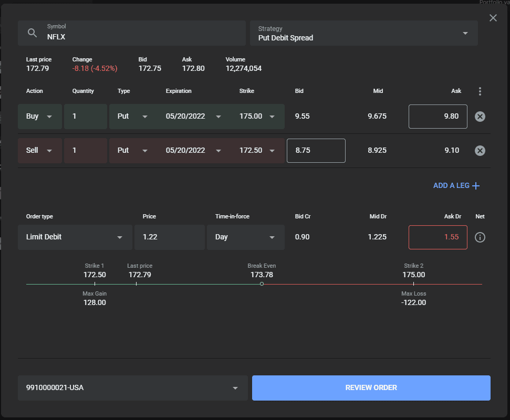Click the Review Order button
510x420 pixels.
tap(371, 388)
